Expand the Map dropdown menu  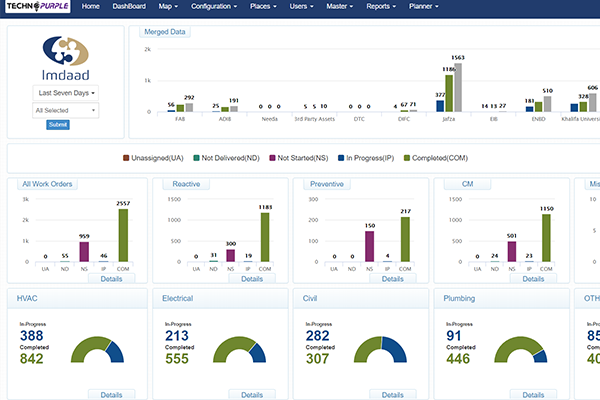point(168,6)
